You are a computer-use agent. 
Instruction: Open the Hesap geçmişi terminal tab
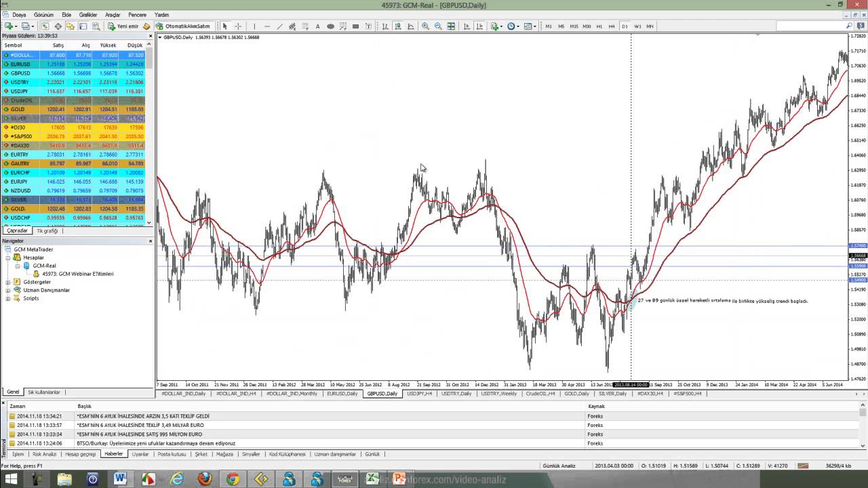click(x=80, y=454)
